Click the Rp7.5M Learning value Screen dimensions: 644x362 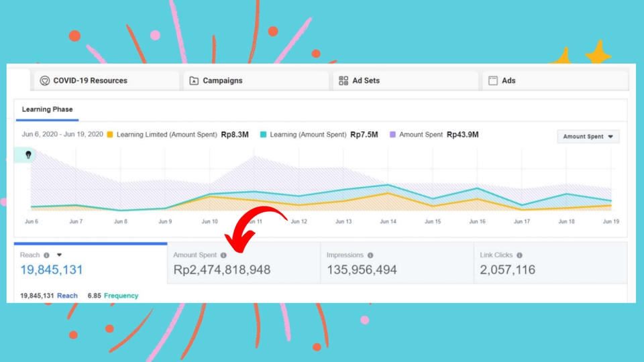[364, 135]
